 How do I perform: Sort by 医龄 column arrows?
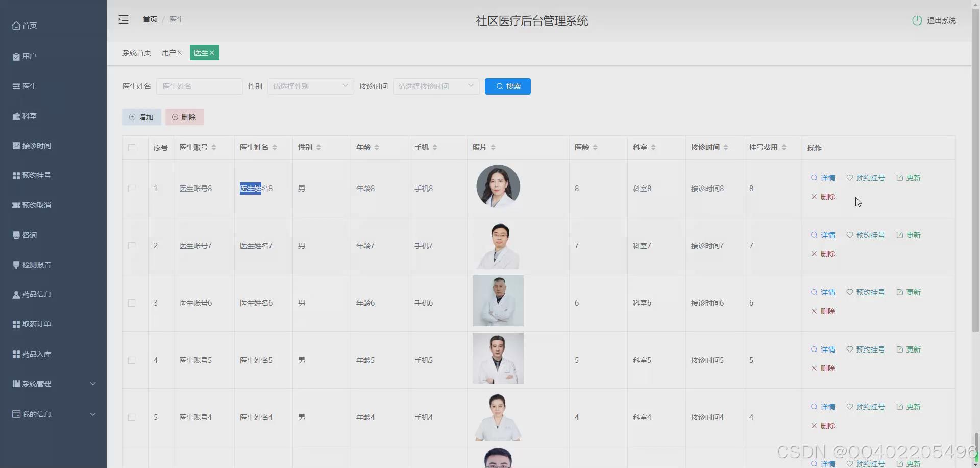(x=595, y=147)
